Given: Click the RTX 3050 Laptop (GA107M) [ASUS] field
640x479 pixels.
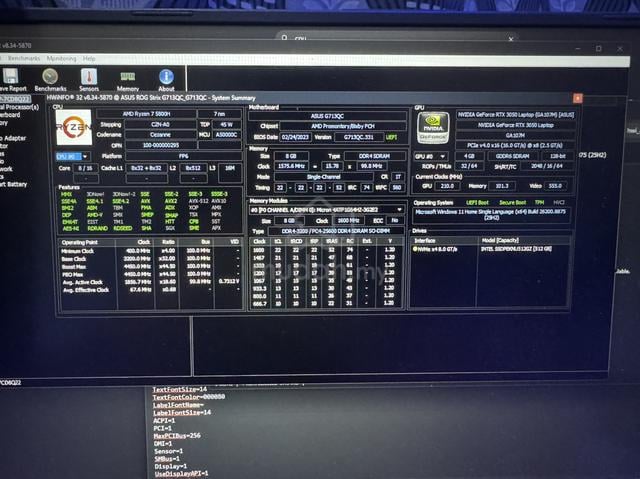Looking at the screenshot, I should (516, 115).
